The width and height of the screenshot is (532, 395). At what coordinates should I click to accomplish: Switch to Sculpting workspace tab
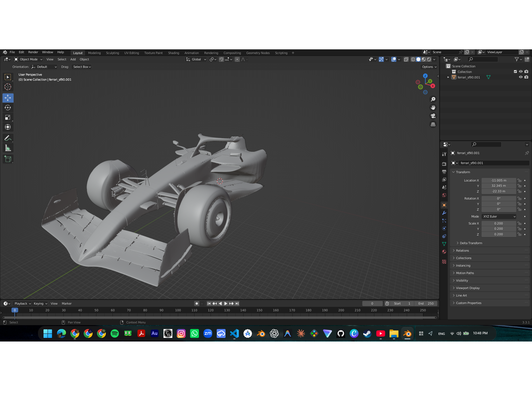[112, 53]
